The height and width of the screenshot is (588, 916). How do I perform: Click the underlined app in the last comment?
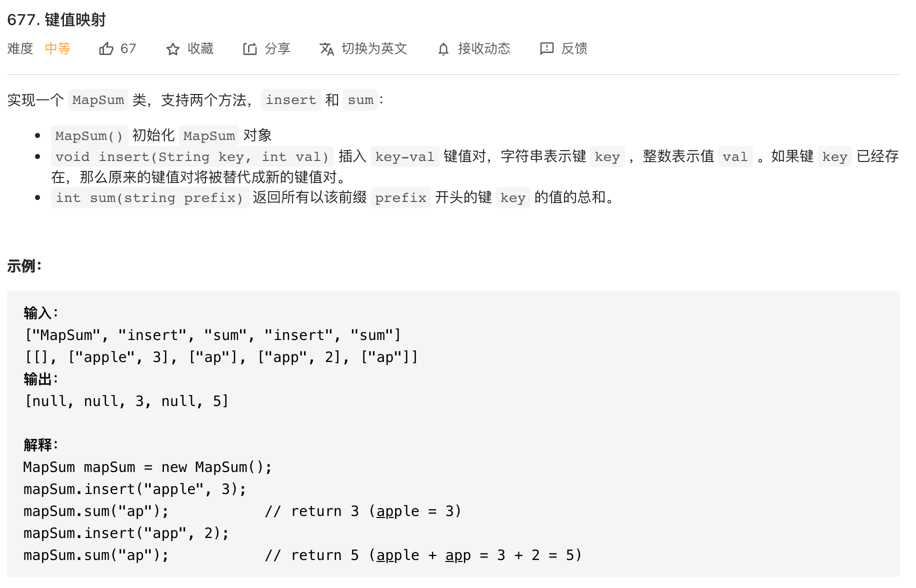pos(458,555)
